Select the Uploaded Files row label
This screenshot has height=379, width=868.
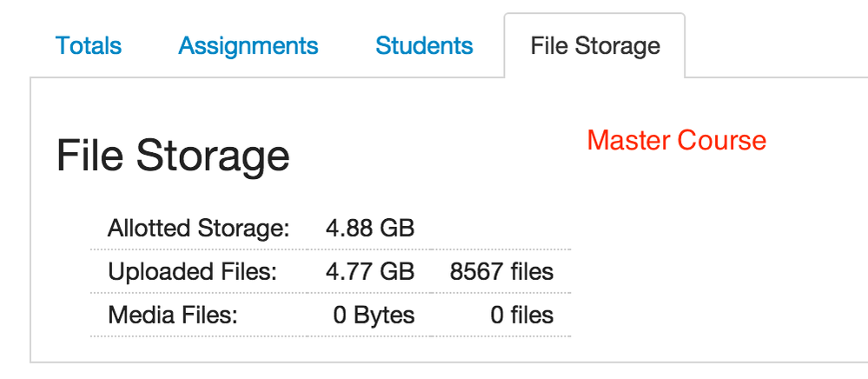click(x=192, y=272)
